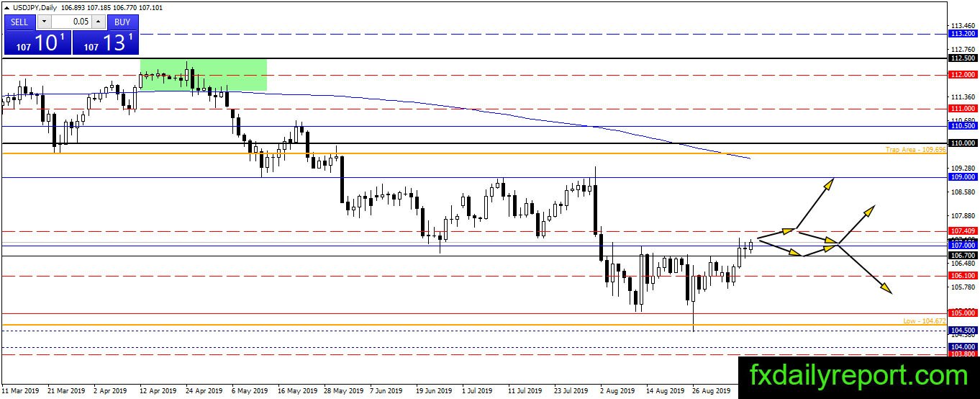
Task: Select the 0.05 volume input field
Action: tap(71, 22)
